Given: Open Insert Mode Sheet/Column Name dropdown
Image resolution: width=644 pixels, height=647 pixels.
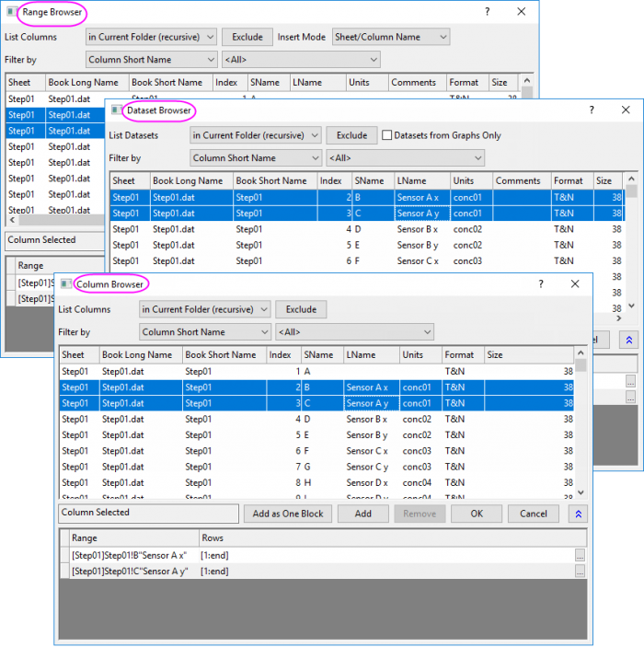Looking at the screenshot, I should pyautogui.click(x=391, y=37).
